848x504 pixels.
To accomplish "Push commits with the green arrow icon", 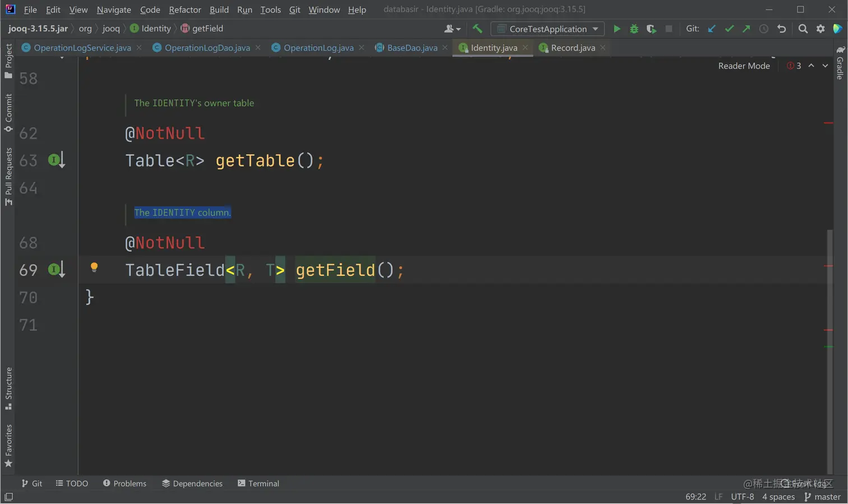I will pyautogui.click(x=746, y=29).
